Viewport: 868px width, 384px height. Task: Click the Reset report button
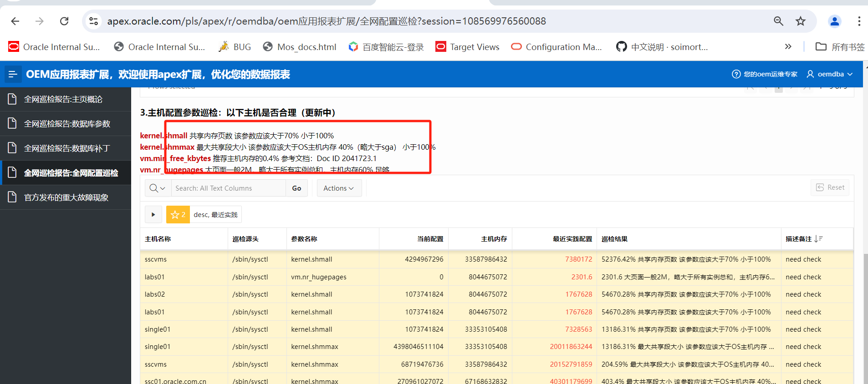click(x=830, y=187)
